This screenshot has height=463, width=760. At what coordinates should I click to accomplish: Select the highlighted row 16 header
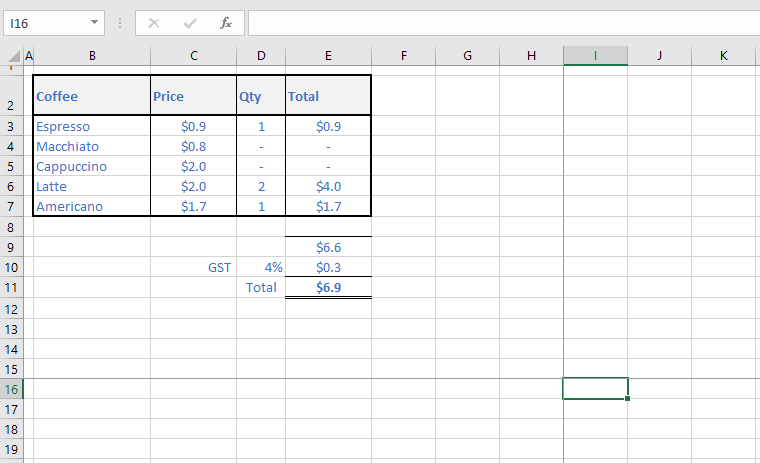11,389
